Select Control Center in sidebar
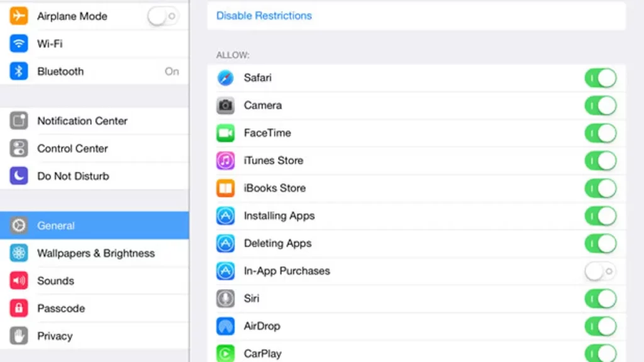Image resolution: width=644 pixels, height=362 pixels. 94,148
